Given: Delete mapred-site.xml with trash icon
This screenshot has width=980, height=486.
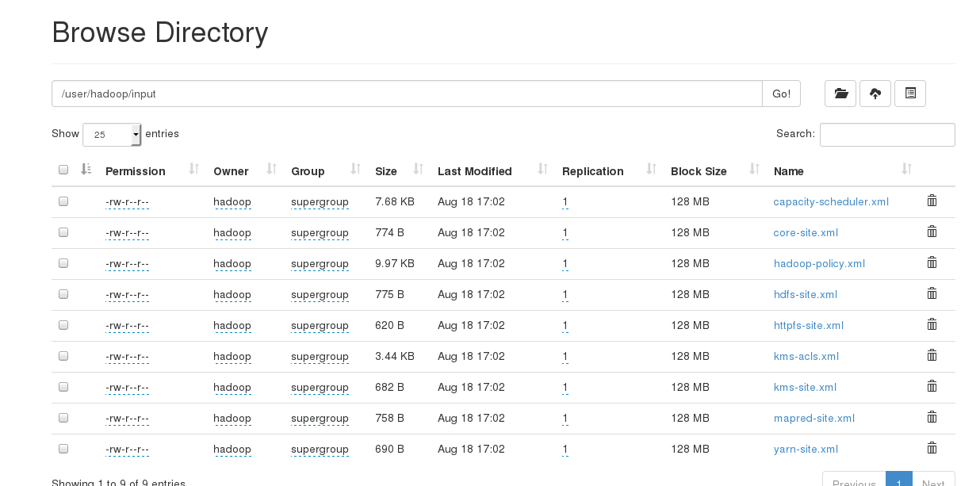Looking at the screenshot, I should (932, 417).
